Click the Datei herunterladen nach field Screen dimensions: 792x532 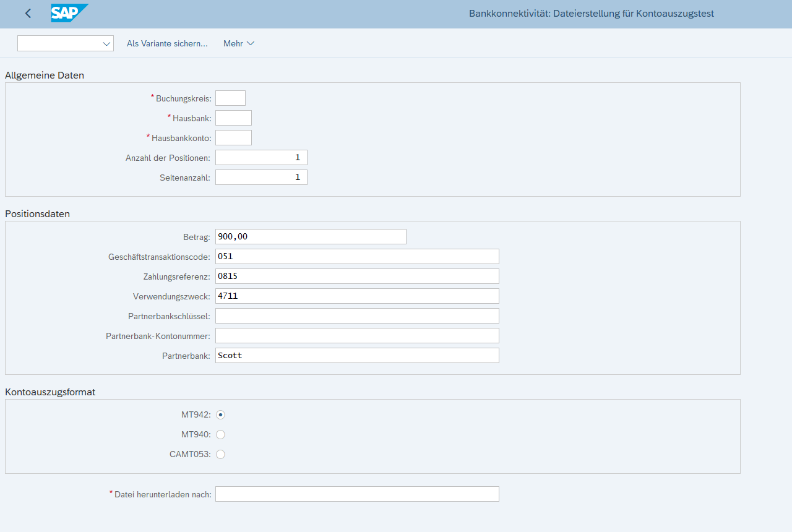point(357,494)
